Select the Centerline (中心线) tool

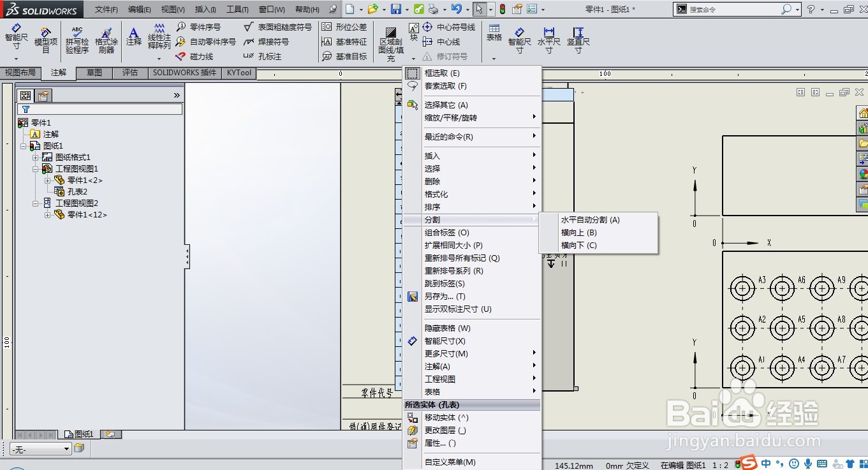(x=441, y=41)
